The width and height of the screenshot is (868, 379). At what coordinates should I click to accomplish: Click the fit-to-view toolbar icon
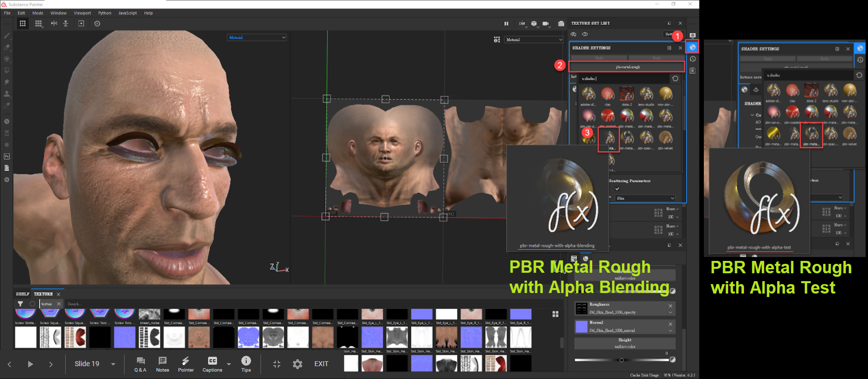tap(81, 23)
